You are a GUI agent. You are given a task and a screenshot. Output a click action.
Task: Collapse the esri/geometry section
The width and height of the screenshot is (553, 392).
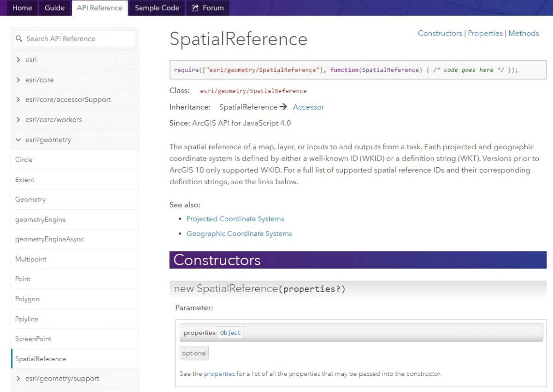tap(18, 140)
